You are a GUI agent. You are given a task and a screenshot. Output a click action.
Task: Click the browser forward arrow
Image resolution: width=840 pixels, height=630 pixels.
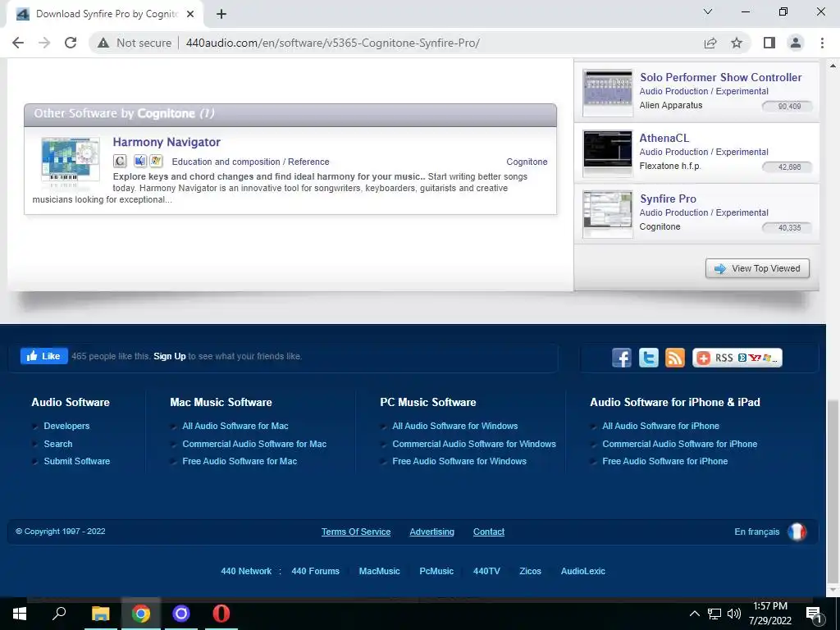click(x=44, y=43)
